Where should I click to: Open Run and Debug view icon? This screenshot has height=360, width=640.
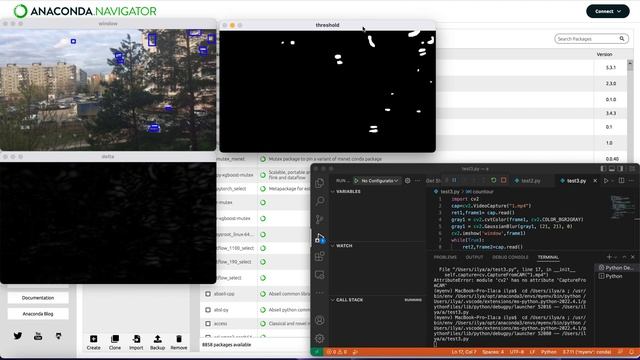click(x=320, y=238)
